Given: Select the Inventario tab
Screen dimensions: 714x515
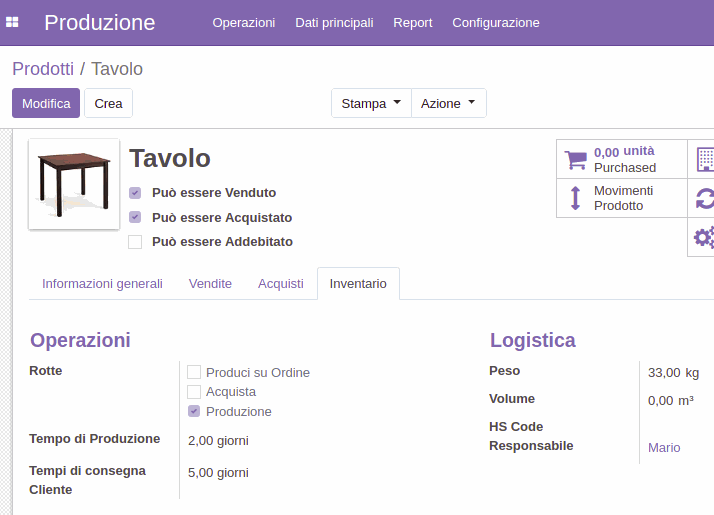Looking at the screenshot, I should (x=358, y=284).
